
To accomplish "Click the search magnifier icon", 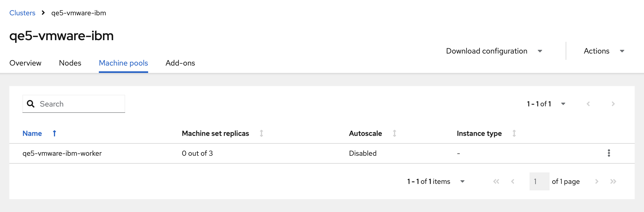I will tap(31, 104).
